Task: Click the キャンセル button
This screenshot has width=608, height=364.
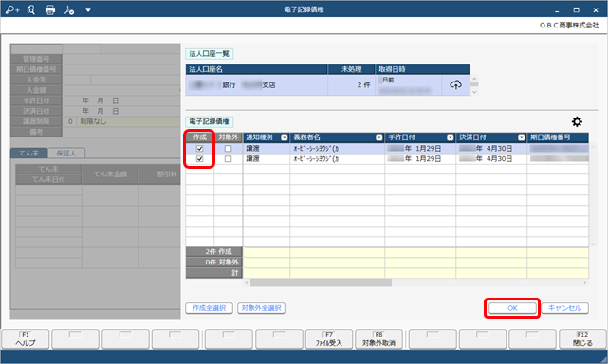Action: (x=564, y=308)
